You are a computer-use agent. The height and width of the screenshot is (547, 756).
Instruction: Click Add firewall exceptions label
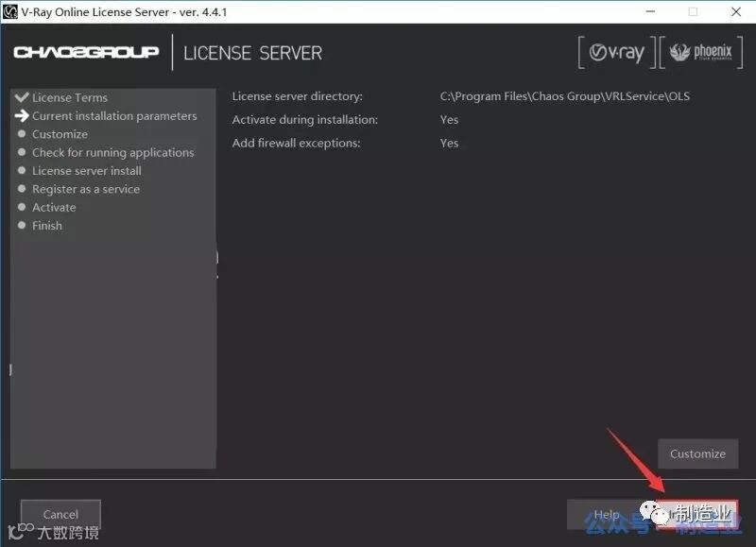pos(296,144)
